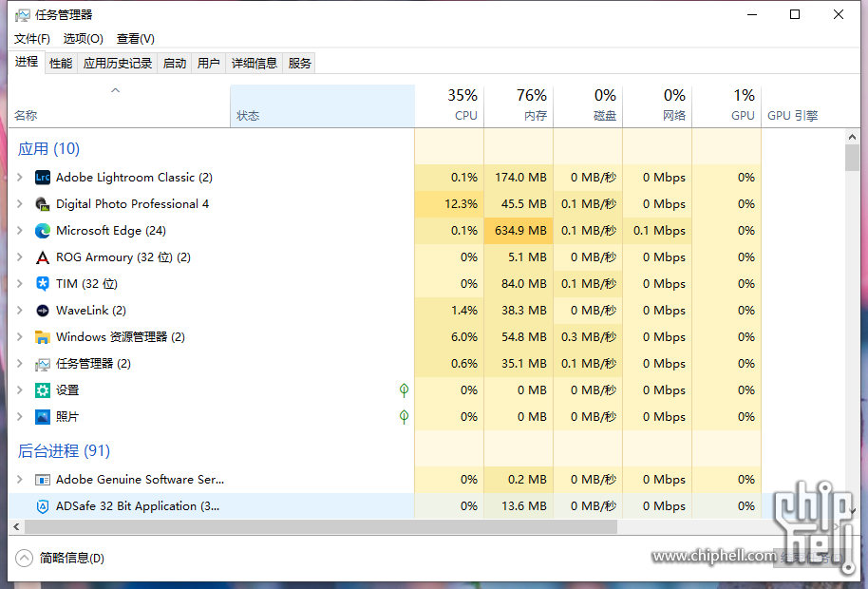Switch to the 启动 tab

pyautogui.click(x=175, y=63)
